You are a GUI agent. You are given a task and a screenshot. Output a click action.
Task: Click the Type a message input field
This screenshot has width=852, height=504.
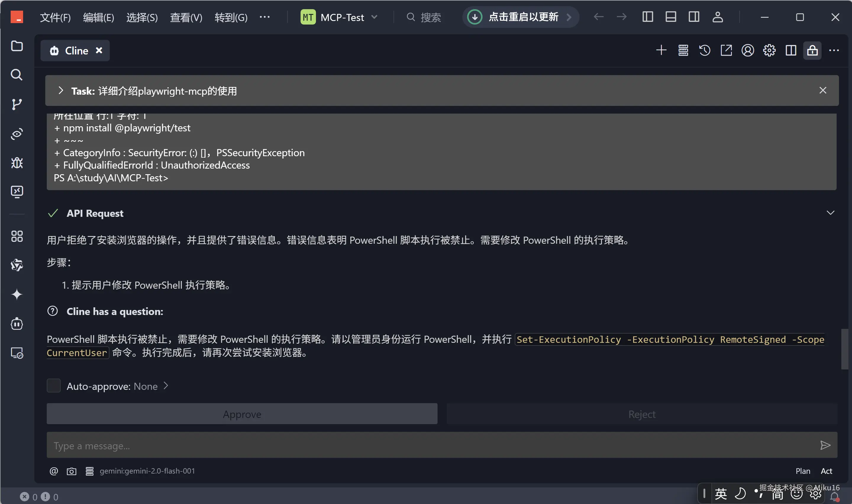coord(431,445)
